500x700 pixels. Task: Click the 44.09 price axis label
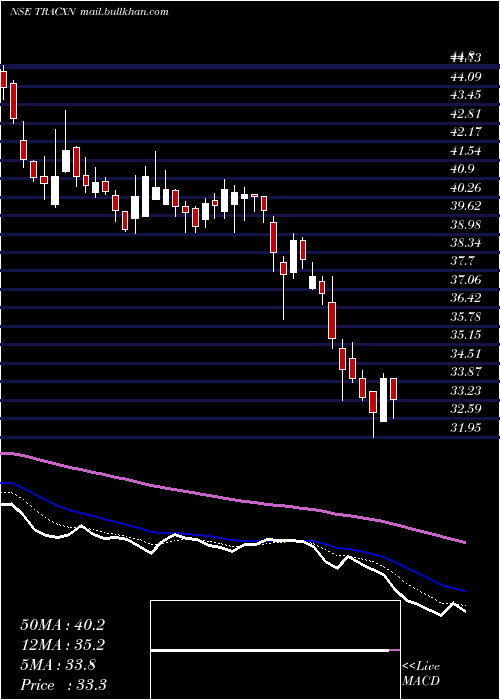[466, 77]
